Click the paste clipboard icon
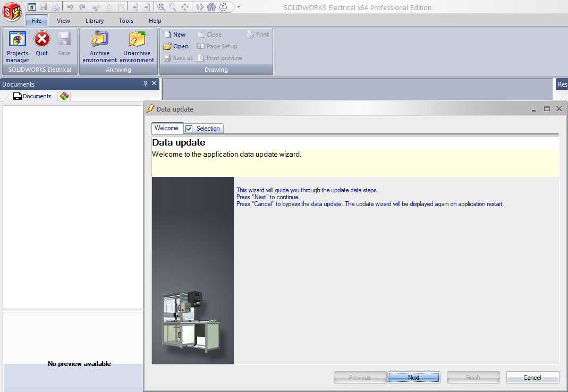Screen dimensions: 568x392 pos(121,7)
